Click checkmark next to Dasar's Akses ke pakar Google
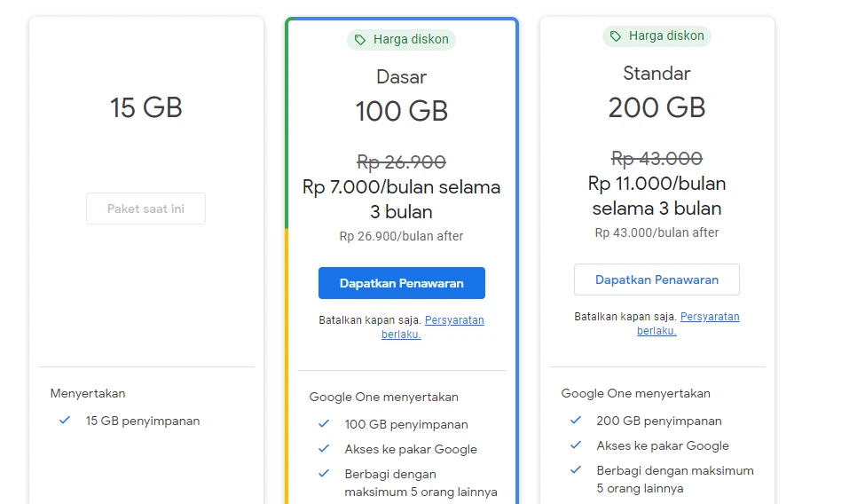Viewport: 865px width, 504px height. [x=324, y=449]
